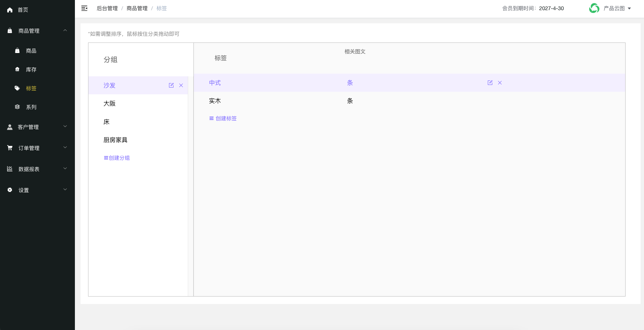
Task: Click the home icon beside 首页
Action: point(10,10)
